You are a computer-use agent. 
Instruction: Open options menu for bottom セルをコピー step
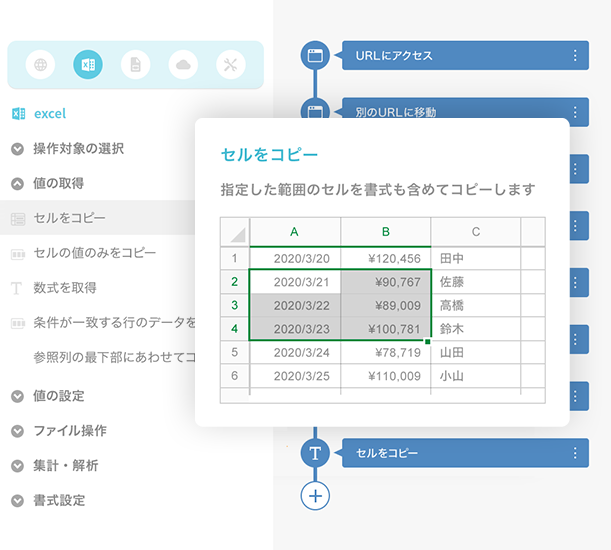pos(575,453)
